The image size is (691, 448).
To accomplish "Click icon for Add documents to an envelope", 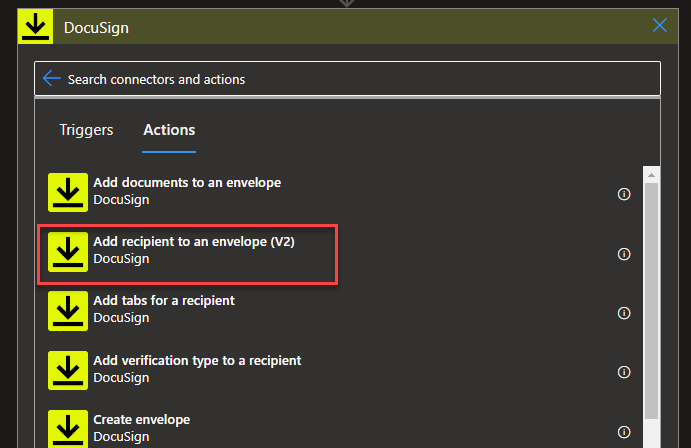I will (68, 192).
